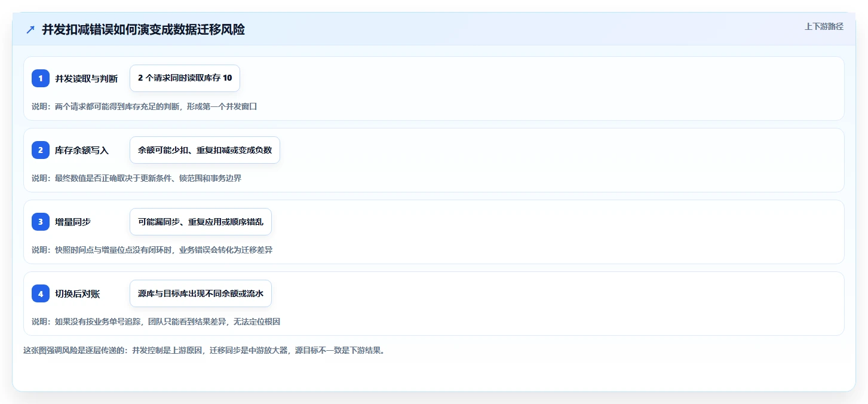This screenshot has width=868, height=404.
Task: Click the chip 可能漏同步、重复应用或顺序错乱
Action: pos(200,222)
